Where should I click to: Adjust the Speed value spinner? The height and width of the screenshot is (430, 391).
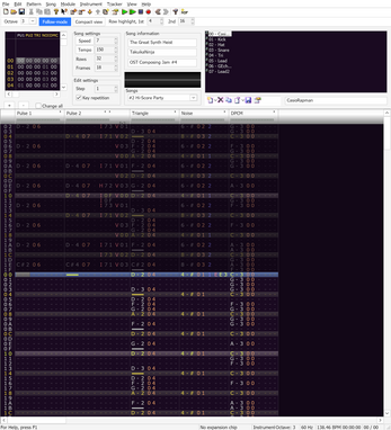[x=116, y=41]
